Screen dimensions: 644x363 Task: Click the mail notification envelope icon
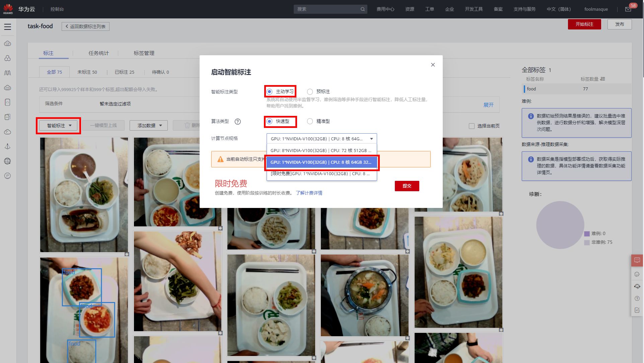click(628, 9)
